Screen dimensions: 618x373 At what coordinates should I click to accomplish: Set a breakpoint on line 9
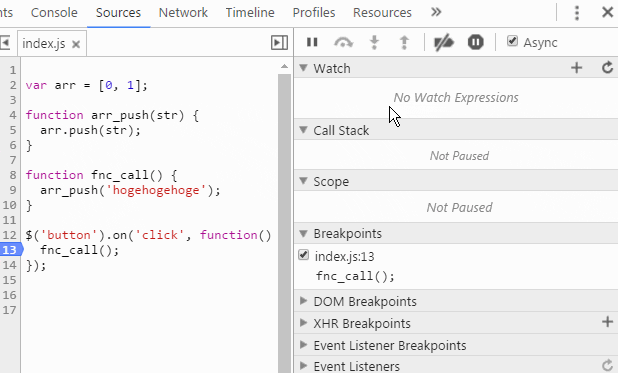[x=13, y=190]
